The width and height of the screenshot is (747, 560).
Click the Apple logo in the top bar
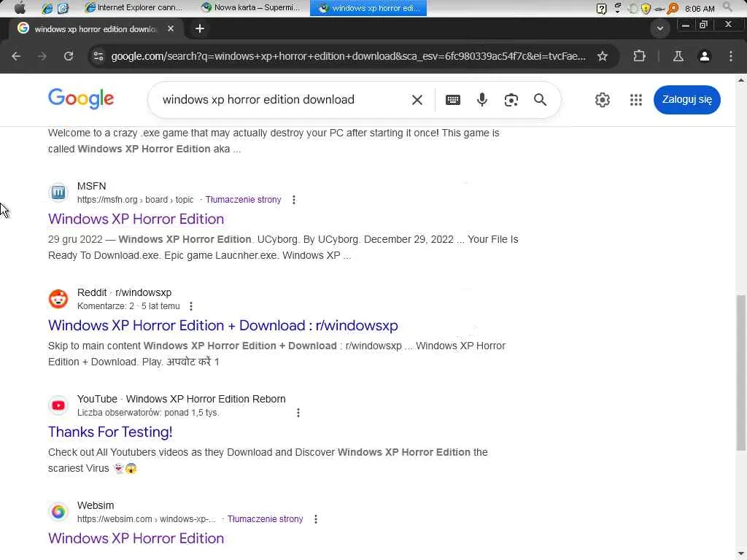tap(20, 7)
